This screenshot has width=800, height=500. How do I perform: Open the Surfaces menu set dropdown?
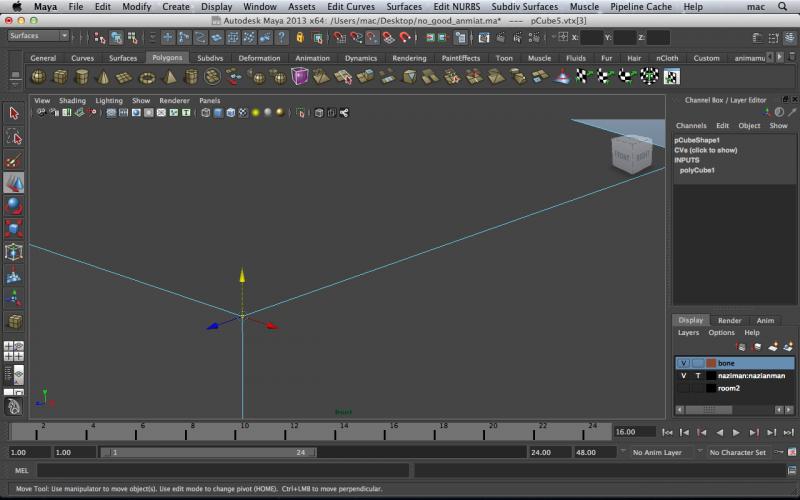pos(38,36)
